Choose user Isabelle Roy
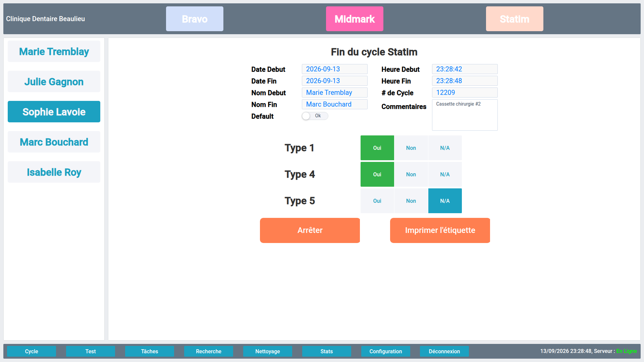This screenshot has width=644, height=362. (x=54, y=172)
